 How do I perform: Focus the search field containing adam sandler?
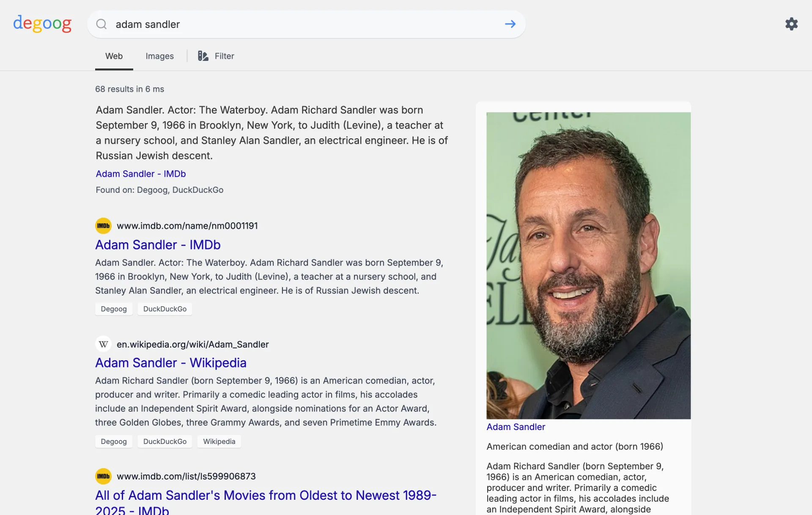306,24
